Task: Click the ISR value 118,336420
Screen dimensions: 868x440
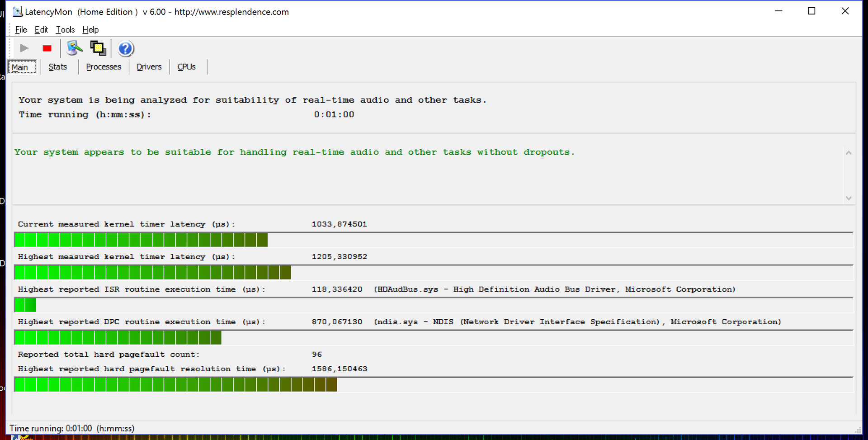Action: point(337,289)
